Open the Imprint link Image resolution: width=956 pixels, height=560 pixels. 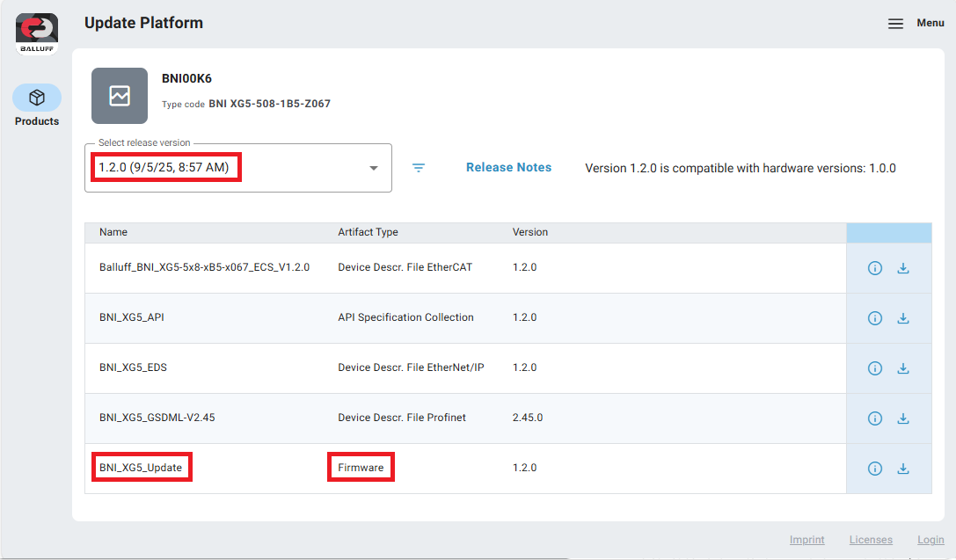tap(806, 540)
